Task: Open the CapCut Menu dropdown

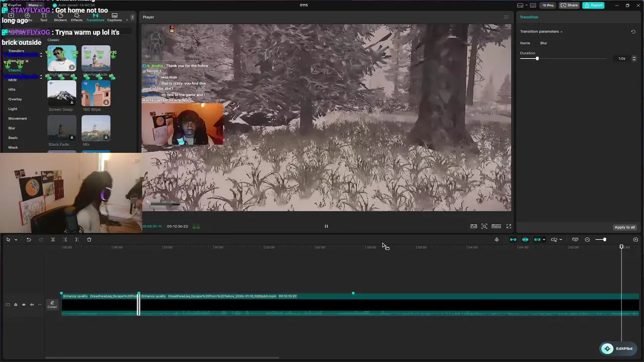Action: tap(35, 5)
